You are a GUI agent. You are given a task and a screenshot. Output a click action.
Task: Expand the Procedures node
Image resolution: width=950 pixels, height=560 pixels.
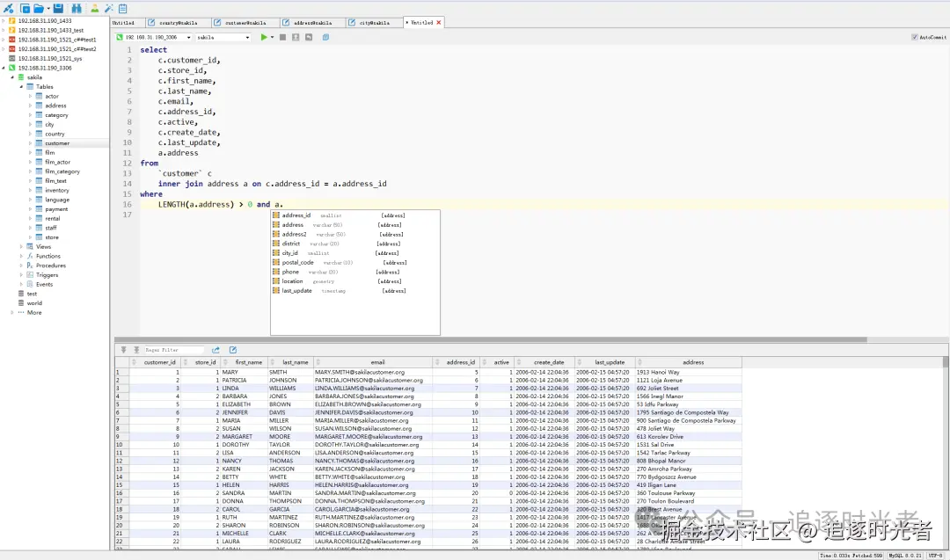(21, 265)
